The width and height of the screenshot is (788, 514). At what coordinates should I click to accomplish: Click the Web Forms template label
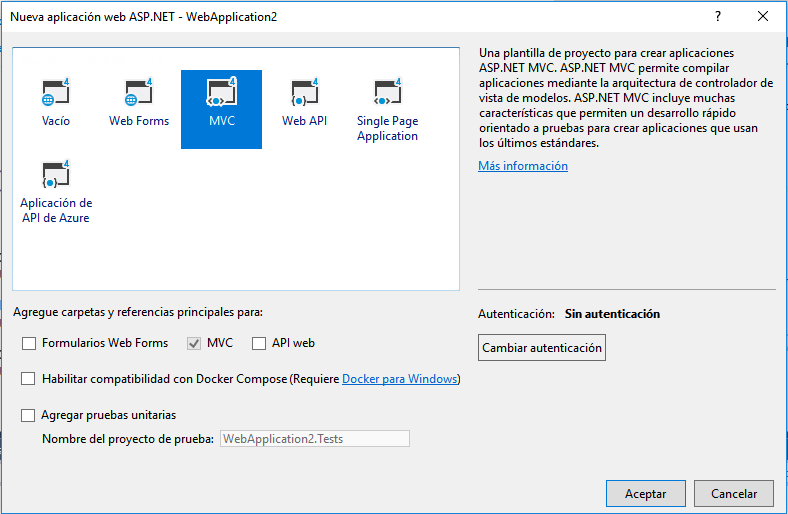pos(139,121)
